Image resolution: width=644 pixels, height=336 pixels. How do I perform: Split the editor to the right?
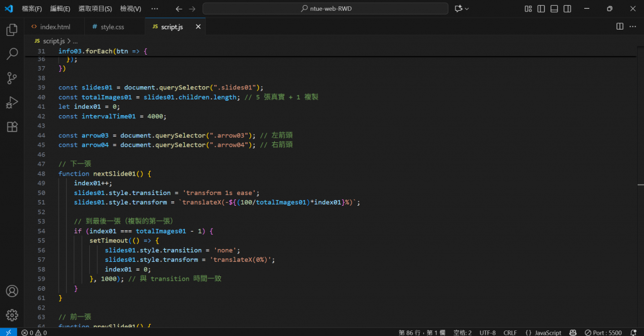619,26
